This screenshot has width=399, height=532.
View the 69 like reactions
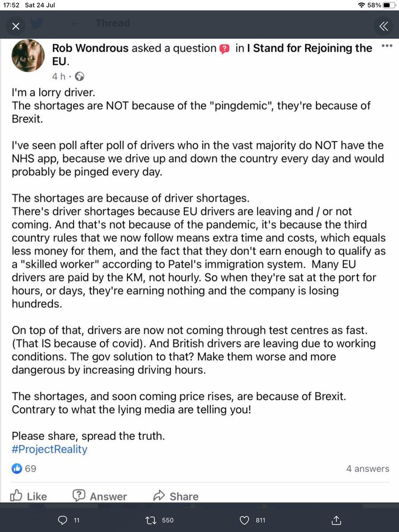[x=24, y=469]
